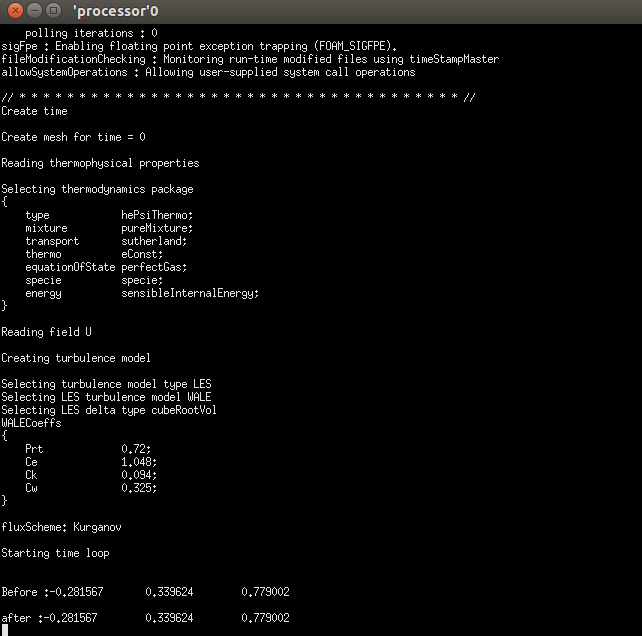The image size is (642, 636).
Task: Click the 'Create time' output line
Action: (34, 111)
